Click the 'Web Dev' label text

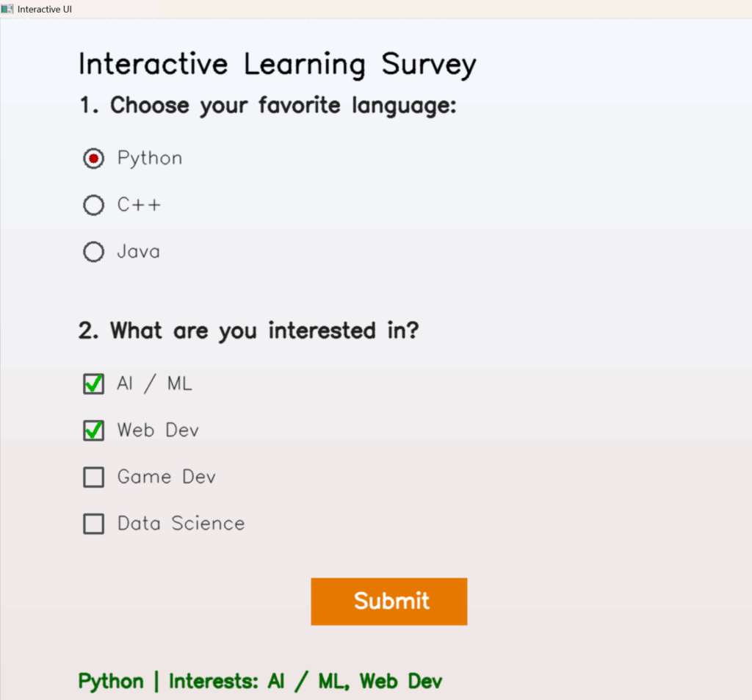click(x=158, y=430)
